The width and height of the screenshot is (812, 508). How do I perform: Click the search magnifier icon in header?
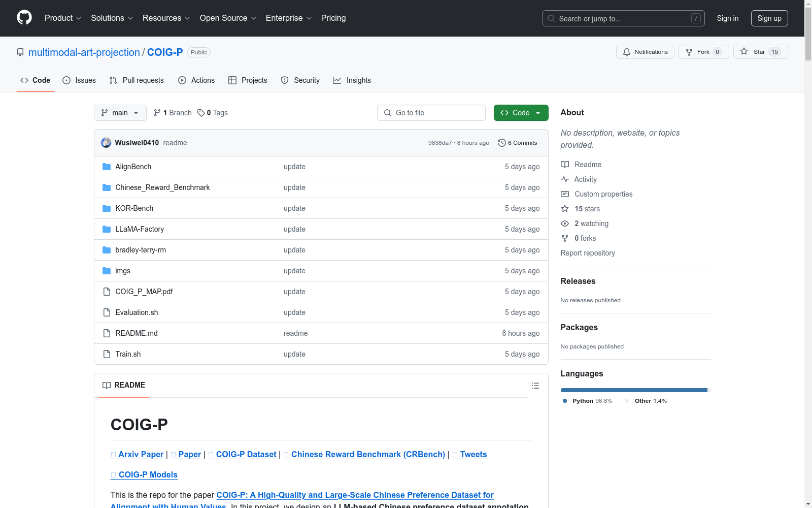[x=551, y=18]
